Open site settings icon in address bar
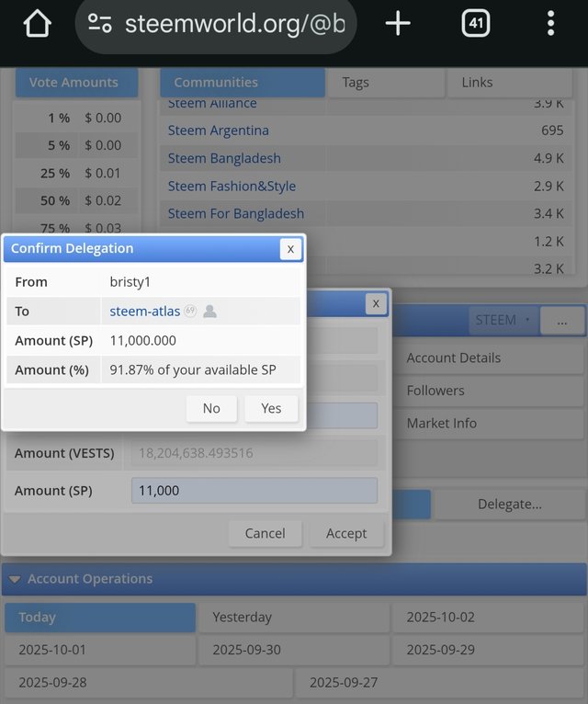 click(x=99, y=23)
